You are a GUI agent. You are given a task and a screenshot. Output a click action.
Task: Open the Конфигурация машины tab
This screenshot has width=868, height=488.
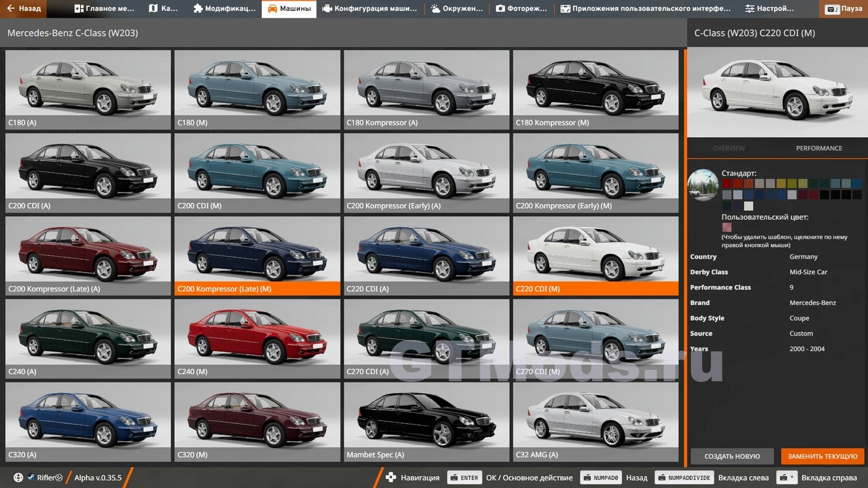[x=370, y=9]
